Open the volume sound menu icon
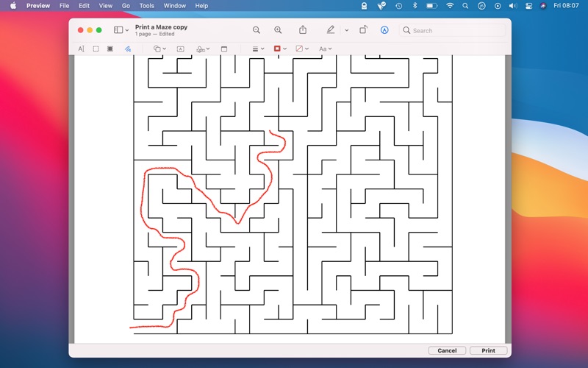Screen dimensions: 588x368 (x=513, y=6)
